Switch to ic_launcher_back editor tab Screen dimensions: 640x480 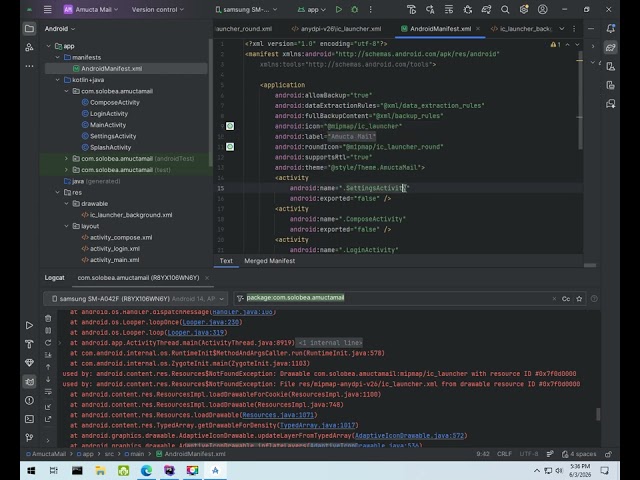tap(521, 29)
